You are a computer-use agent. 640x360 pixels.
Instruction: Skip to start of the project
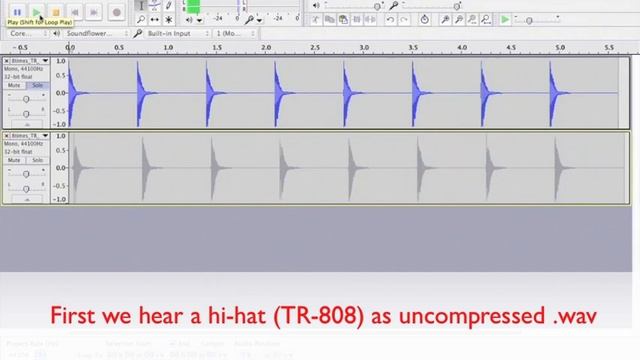pyautogui.click(x=75, y=12)
